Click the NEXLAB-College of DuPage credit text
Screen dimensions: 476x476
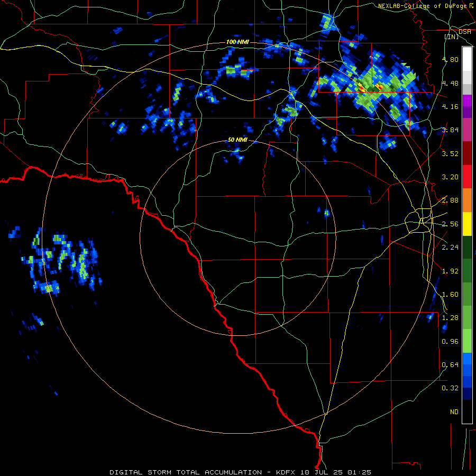tap(422, 6)
